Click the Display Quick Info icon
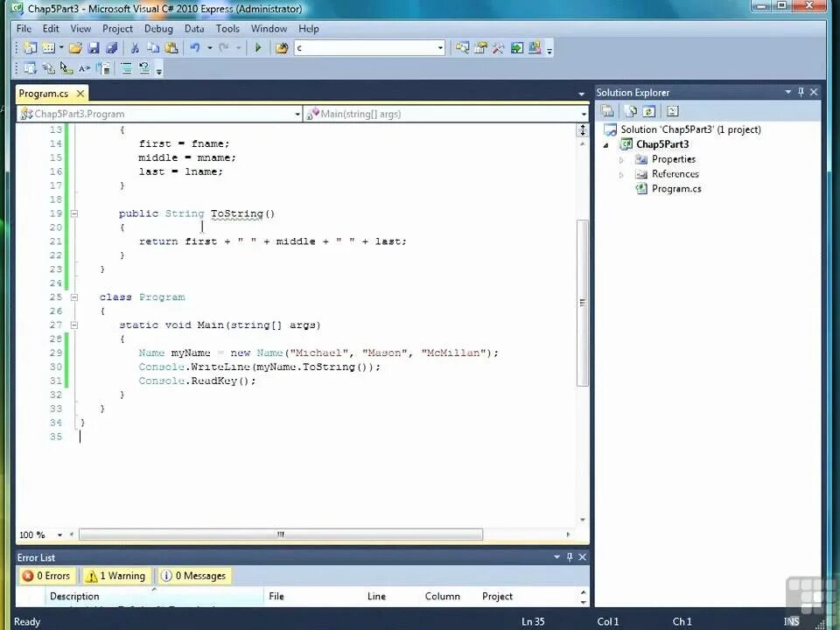This screenshot has width=840, height=630. point(66,68)
